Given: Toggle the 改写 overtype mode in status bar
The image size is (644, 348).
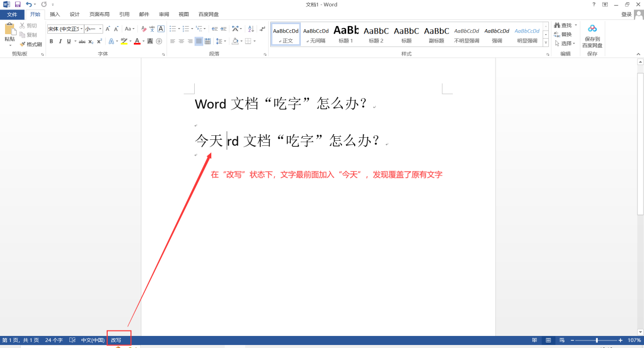Looking at the screenshot, I should tap(116, 340).
